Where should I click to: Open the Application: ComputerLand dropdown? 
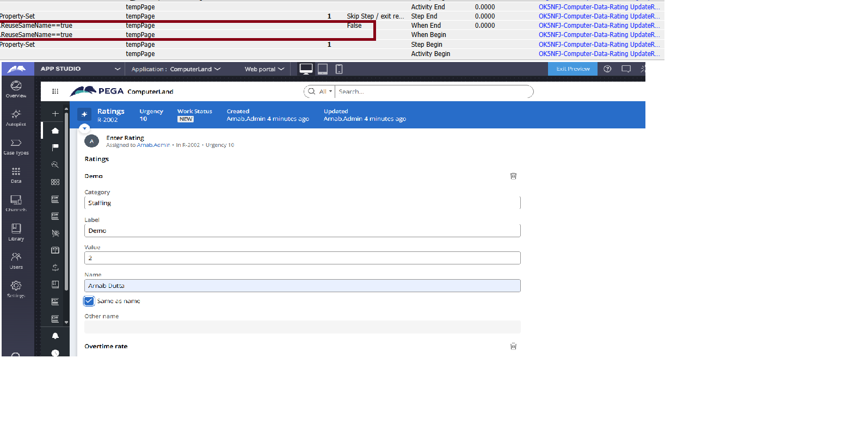click(176, 69)
